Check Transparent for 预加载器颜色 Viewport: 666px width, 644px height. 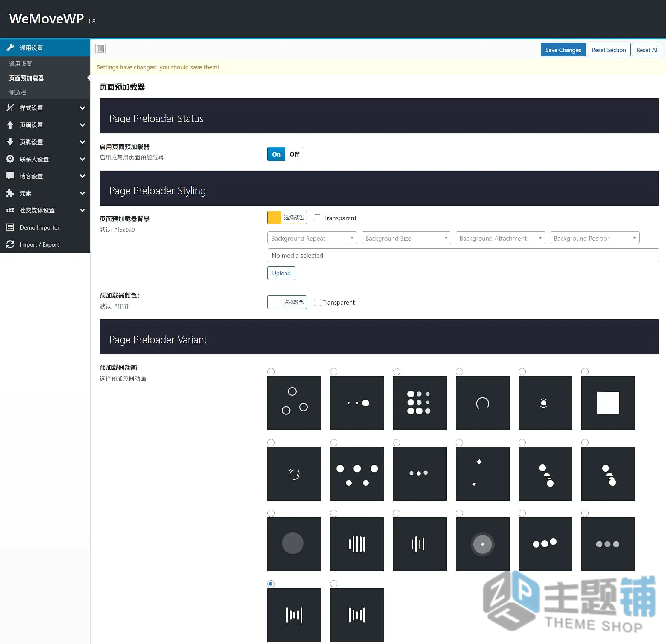(x=317, y=302)
